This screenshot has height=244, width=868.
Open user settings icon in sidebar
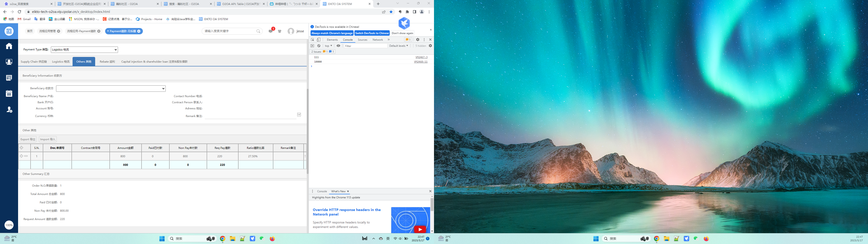(9, 110)
